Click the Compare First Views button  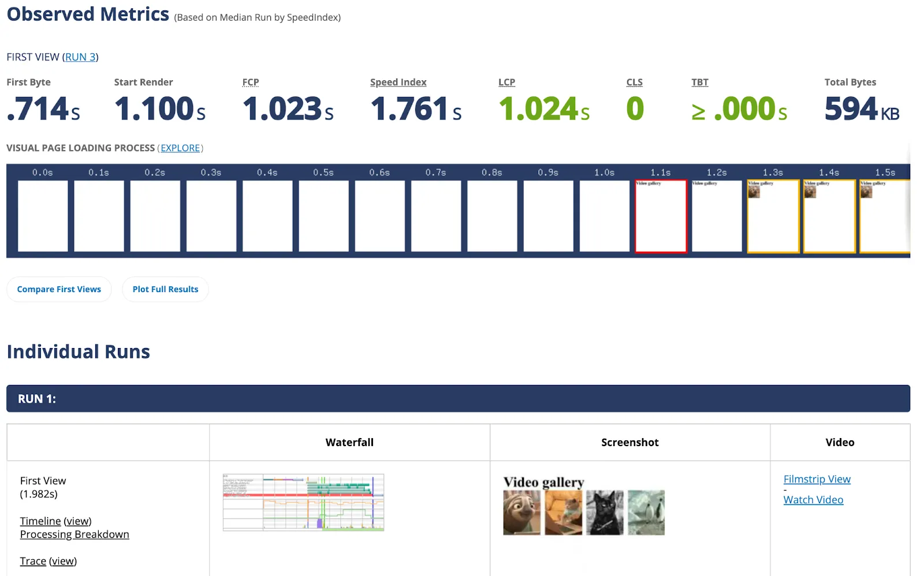[x=58, y=289]
